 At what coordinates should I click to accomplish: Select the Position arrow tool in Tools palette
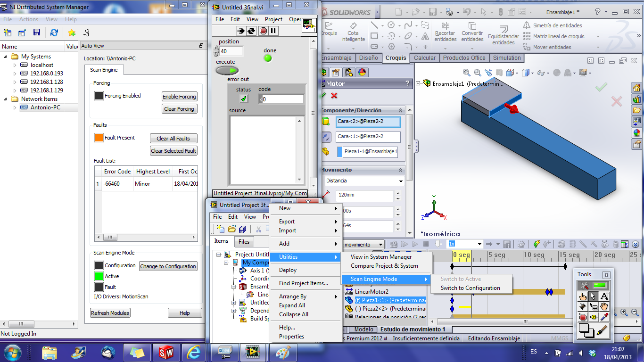click(x=594, y=296)
